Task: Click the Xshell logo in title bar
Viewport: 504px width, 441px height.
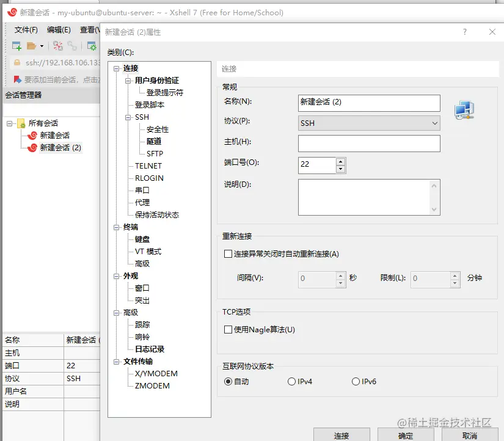Action: tap(12, 12)
